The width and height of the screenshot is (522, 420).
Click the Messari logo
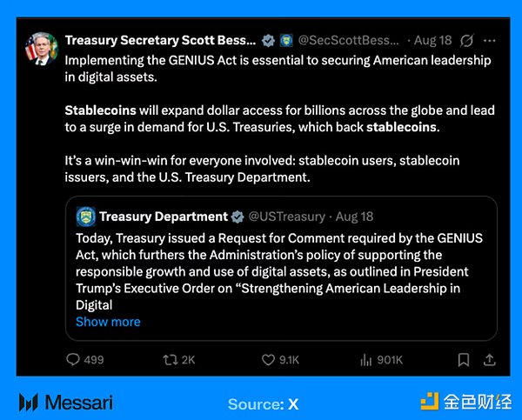[x=66, y=403]
